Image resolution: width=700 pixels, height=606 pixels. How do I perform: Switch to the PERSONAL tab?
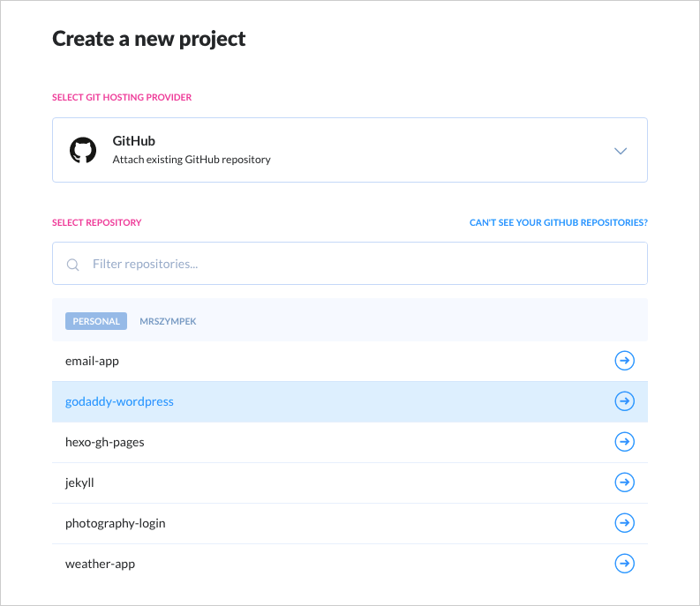(x=96, y=321)
